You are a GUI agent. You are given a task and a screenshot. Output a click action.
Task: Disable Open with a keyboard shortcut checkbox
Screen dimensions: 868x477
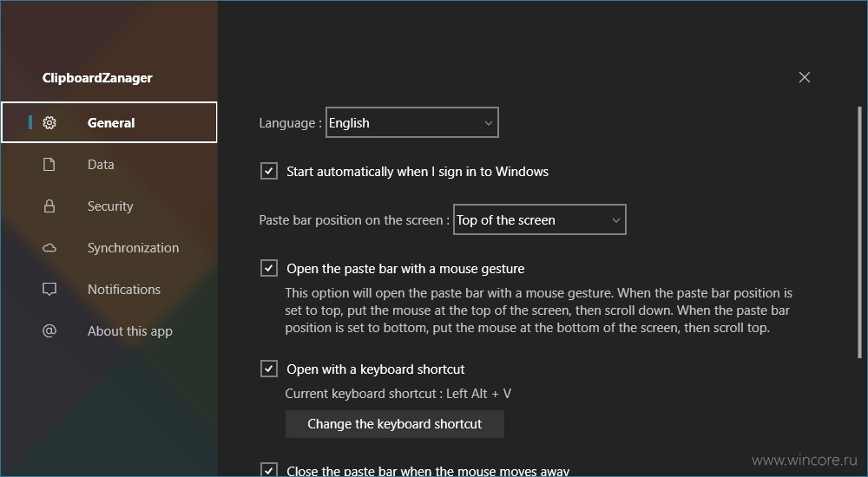coord(269,369)
